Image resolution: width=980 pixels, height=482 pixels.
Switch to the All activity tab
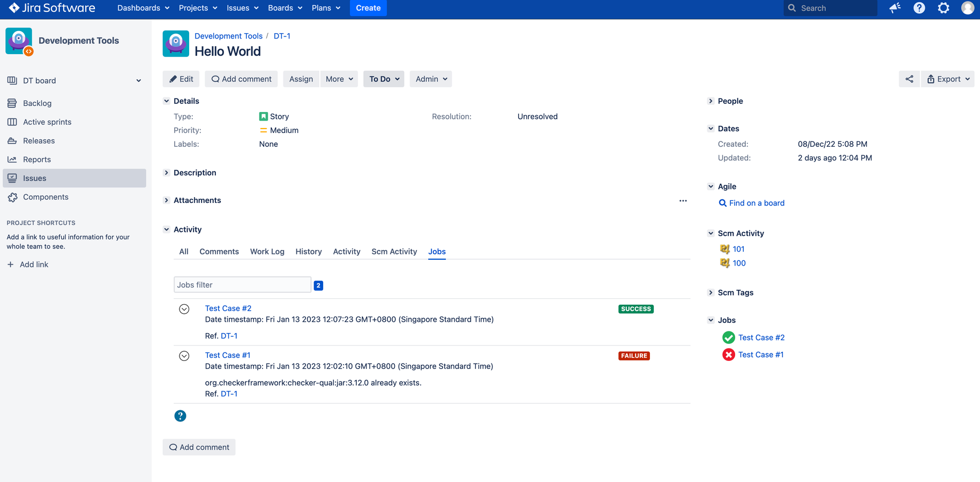coord(184,251)
